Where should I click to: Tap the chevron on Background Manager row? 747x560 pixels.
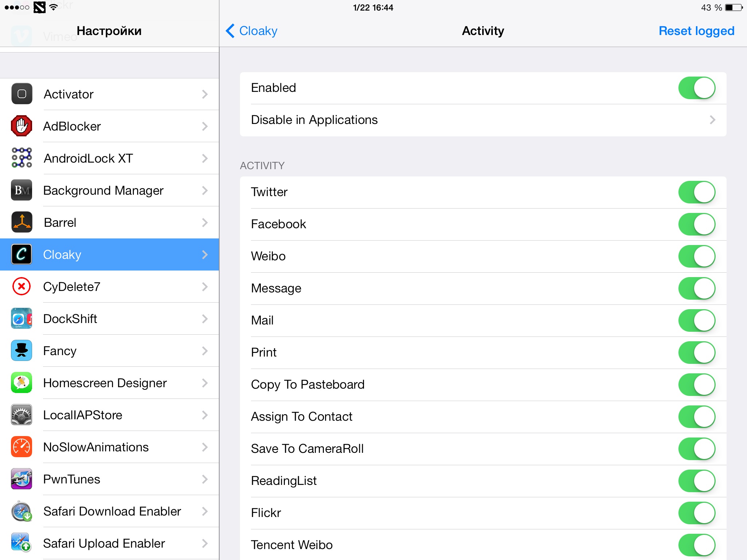click(205, 191)
